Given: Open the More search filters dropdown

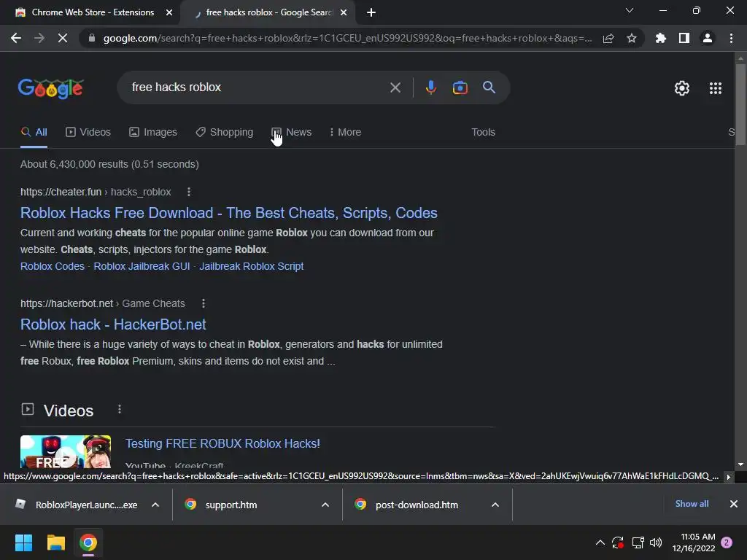Looking at the screenshot, I should tap(345, 133).
